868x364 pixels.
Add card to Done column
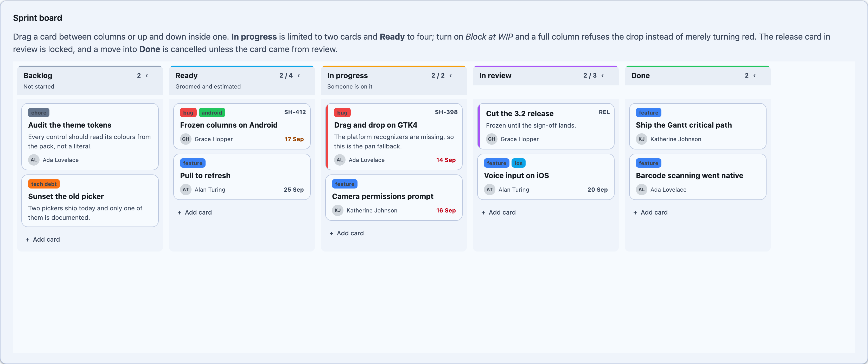651,212
